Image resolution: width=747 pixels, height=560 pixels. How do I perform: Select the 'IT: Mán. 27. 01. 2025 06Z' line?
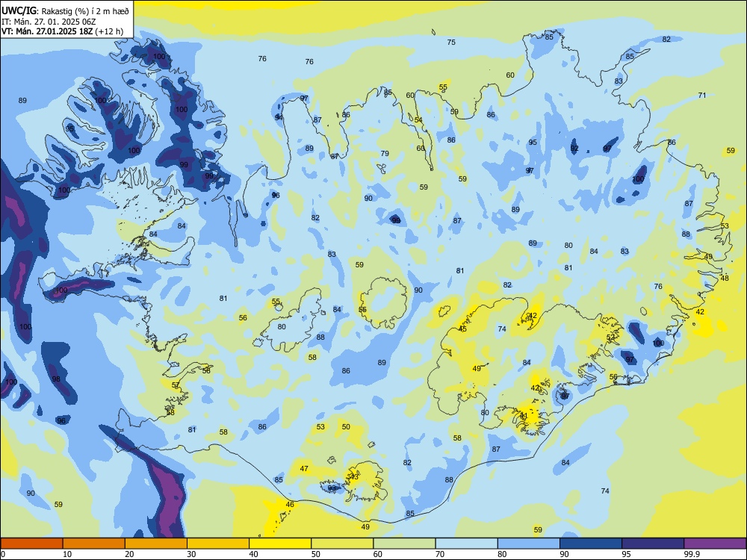(49, 22)
